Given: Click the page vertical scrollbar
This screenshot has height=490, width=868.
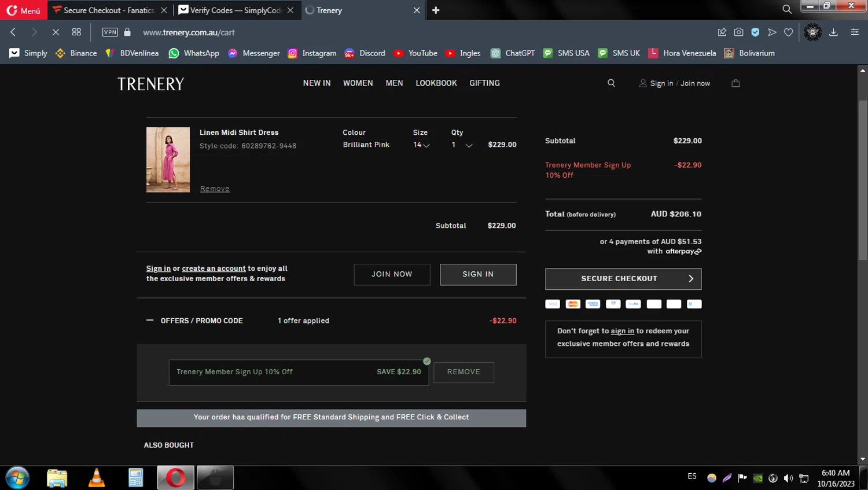Looking at the screenshot, I should [863, 179].
